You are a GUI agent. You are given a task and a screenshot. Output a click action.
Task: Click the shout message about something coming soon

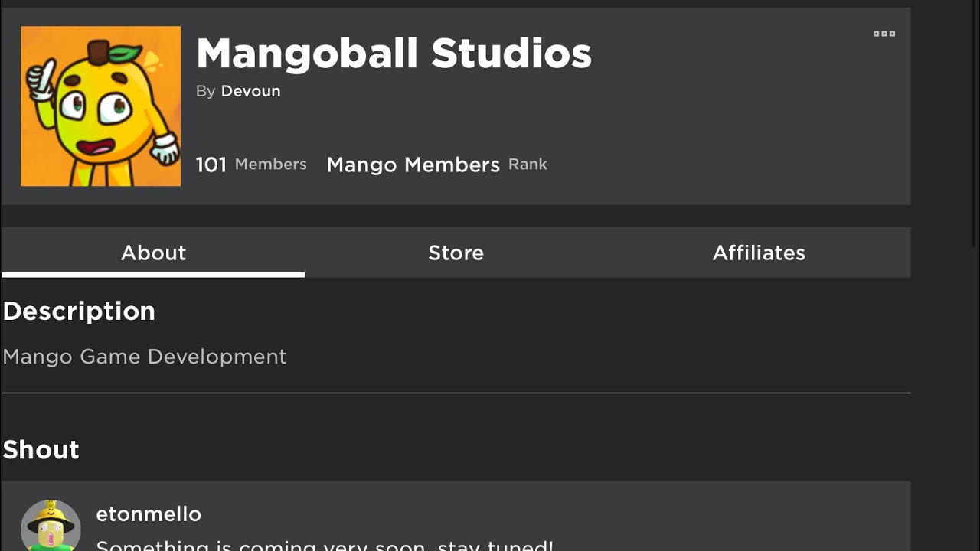point(324,546)
